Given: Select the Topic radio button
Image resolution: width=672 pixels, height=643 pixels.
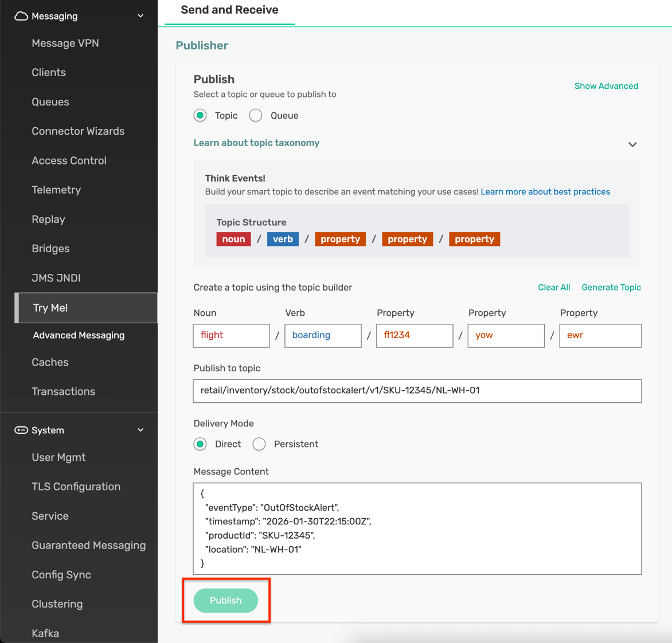Looking at the screenshot, I should (200, 116).
